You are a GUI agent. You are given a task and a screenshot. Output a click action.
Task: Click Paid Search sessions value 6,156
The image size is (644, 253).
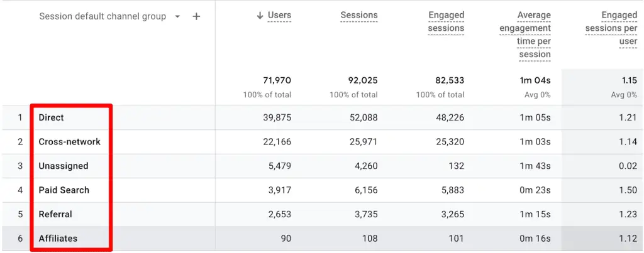tap(365, 190)
